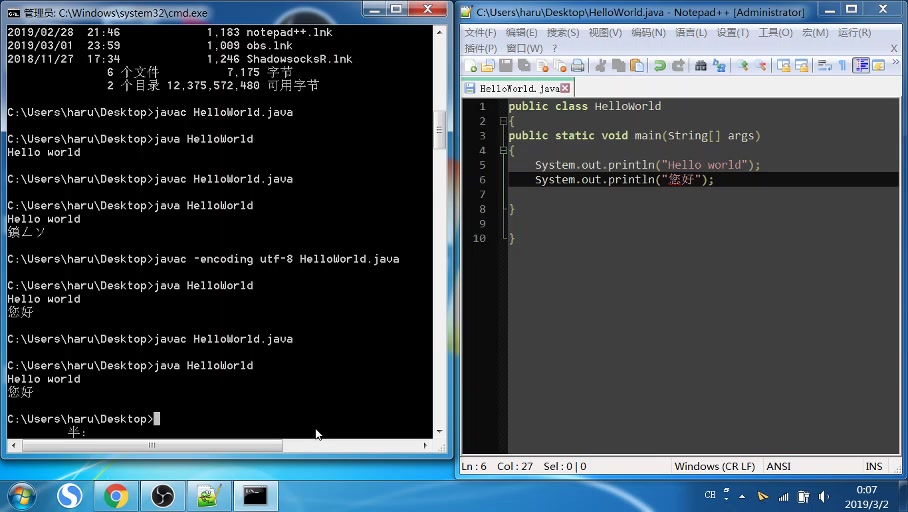Viewport: 908px width, 512px height.
Task: Toggle synchronized horizontal scrolling icon
Action: 801,65
